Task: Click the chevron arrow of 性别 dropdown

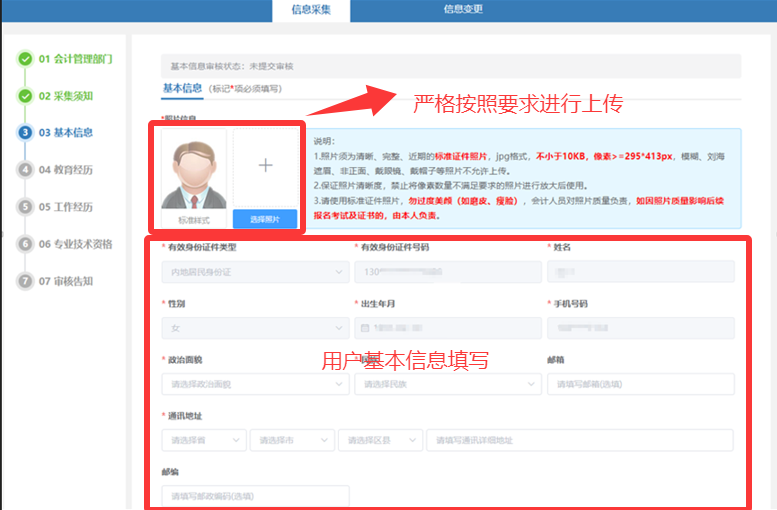Action: [339, 328]
